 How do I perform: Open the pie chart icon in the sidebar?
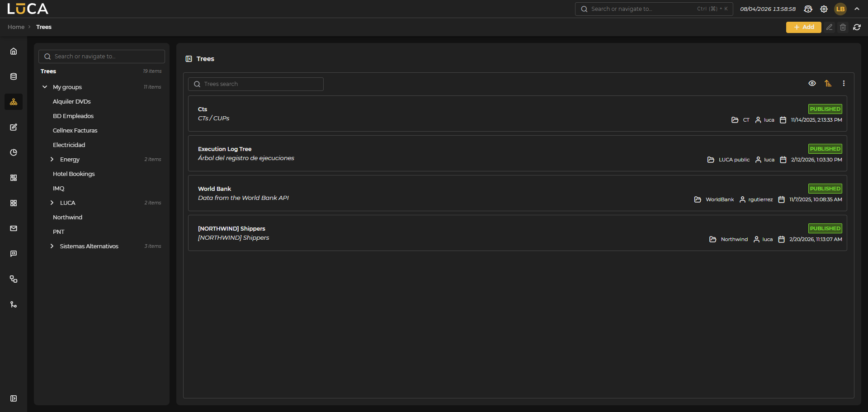click(x=14, y=152)
